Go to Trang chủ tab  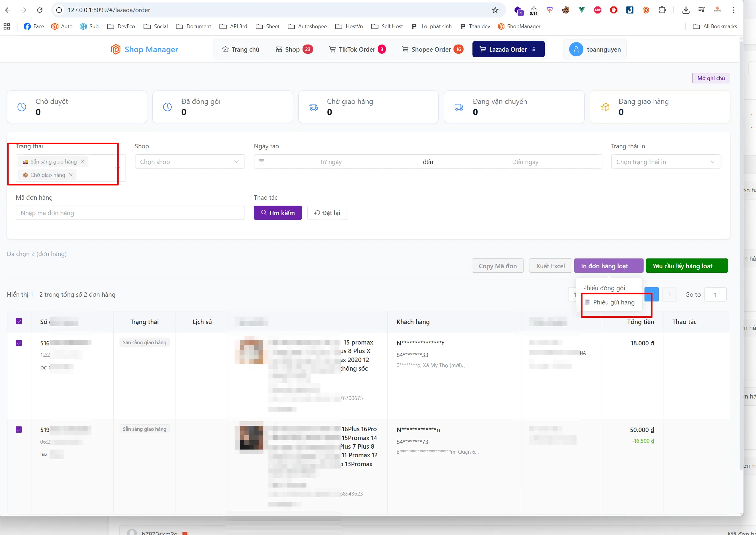241,50
